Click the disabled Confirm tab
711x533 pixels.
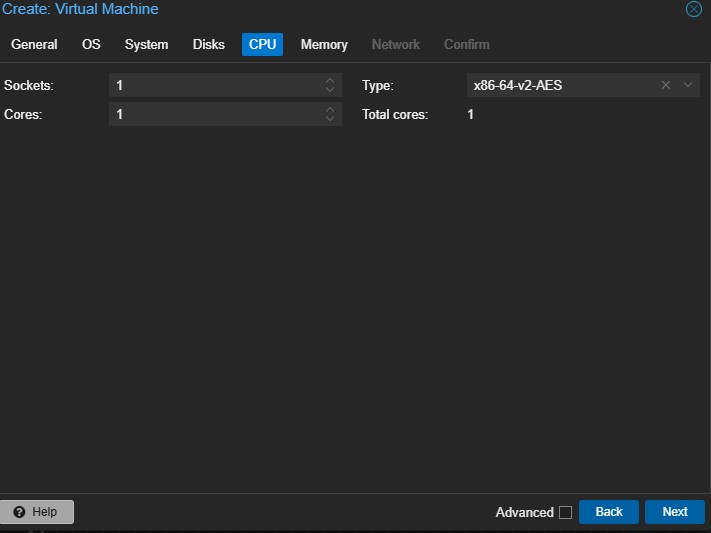[467, 44]
